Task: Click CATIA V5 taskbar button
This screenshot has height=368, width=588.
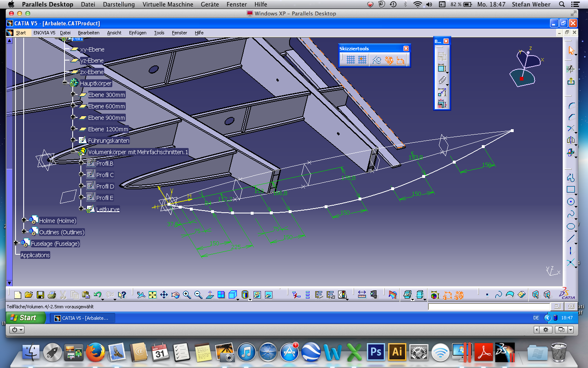Action: [x=82, y=318]
